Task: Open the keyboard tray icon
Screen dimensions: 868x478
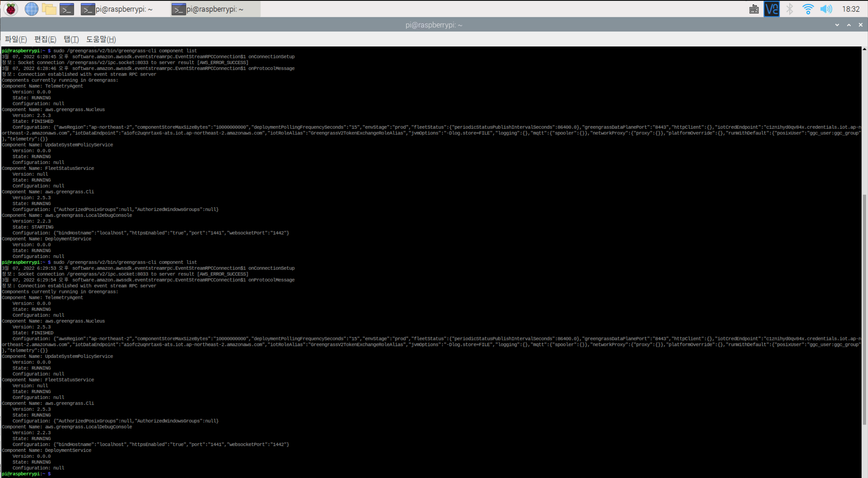Action: (754, 9)
